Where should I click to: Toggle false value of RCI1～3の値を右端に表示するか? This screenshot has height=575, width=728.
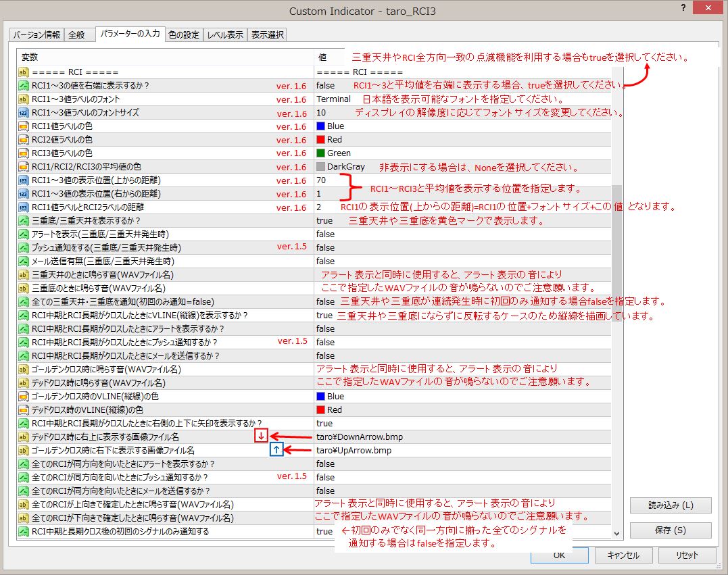(x=325, y=86)
